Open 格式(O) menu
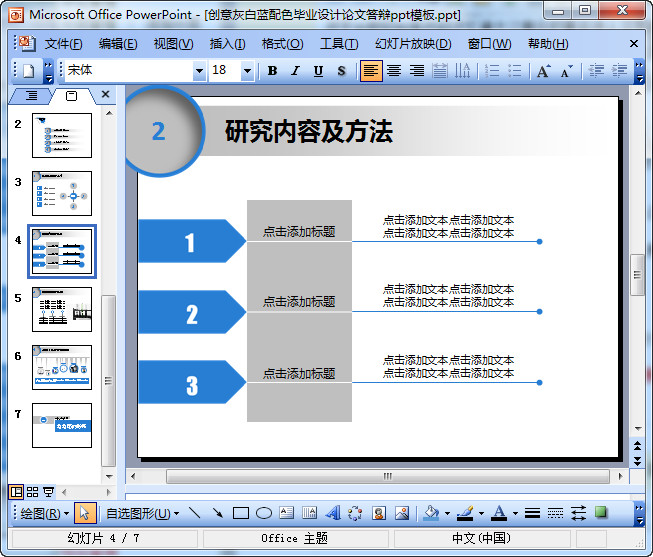This screenshot has width=653, height=557. [x=282, y=44]
